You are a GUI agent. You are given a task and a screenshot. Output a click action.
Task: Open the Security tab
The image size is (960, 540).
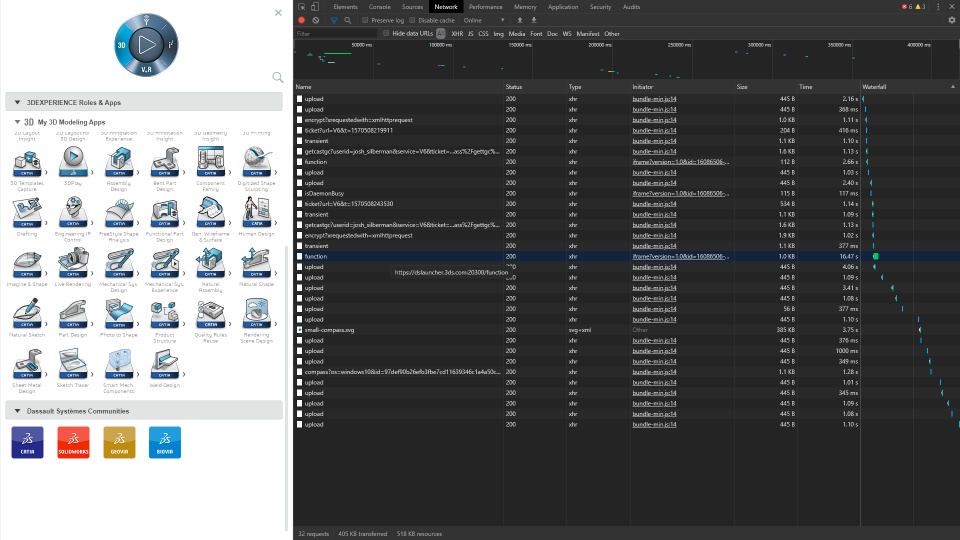[x=600, y=7]
